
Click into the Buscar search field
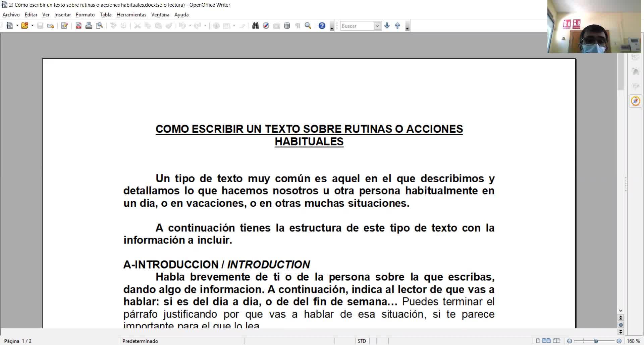pos(357,26)
